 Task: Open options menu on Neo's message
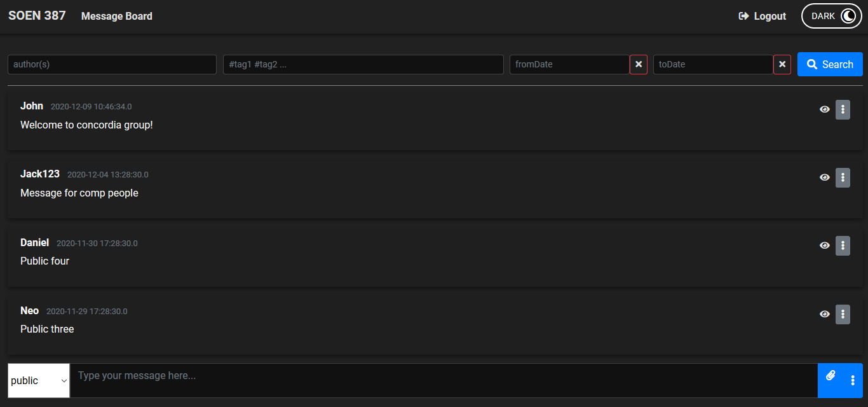[x=843, y=314]
